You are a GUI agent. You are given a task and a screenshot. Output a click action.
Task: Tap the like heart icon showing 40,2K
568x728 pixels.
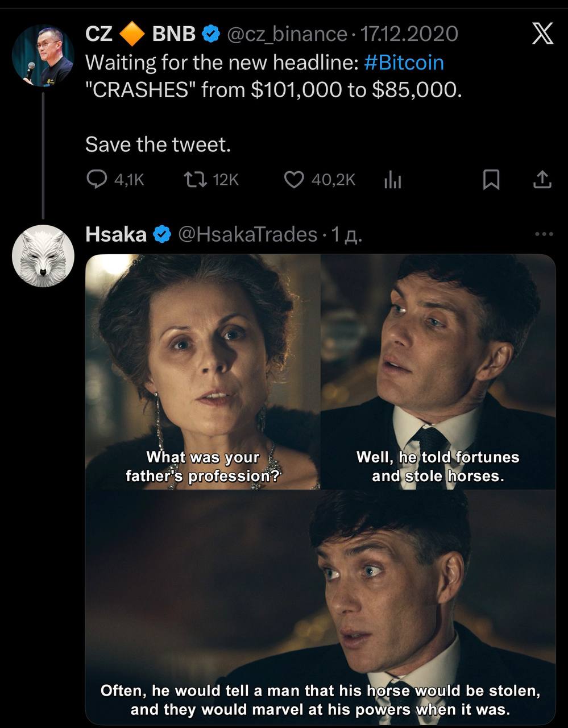click(x=295, y=180)
